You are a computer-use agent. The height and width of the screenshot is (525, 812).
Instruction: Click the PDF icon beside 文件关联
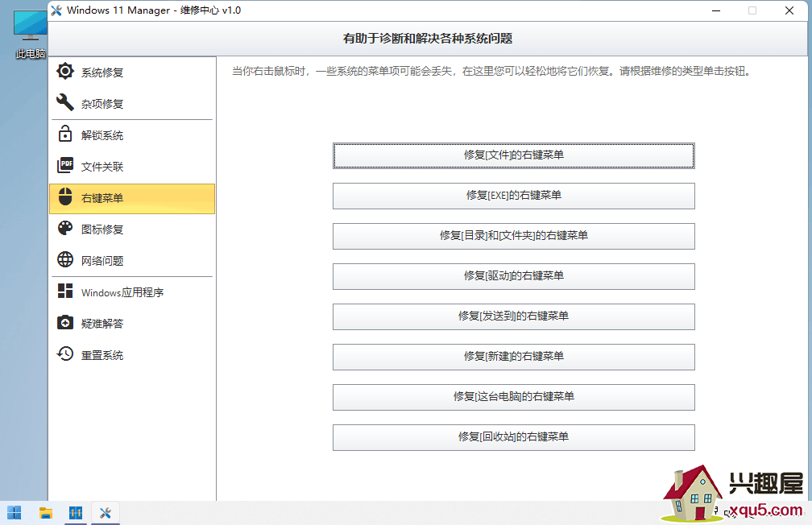[65, 166]
